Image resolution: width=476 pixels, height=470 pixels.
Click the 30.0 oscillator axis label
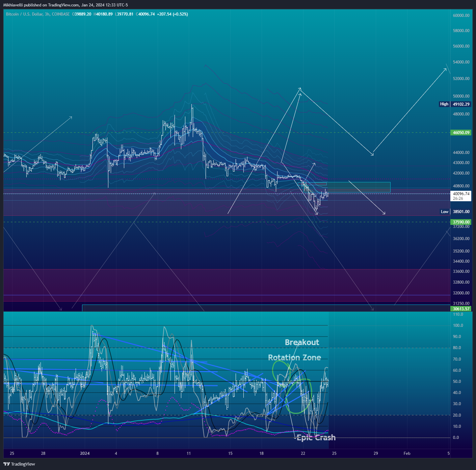pyautogui.click(x=457, y=404)
